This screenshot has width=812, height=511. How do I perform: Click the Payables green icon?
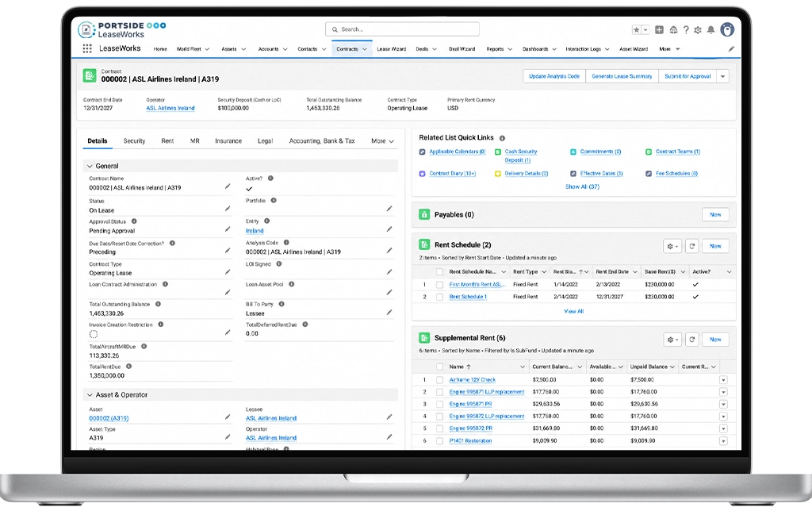point(424,214)
